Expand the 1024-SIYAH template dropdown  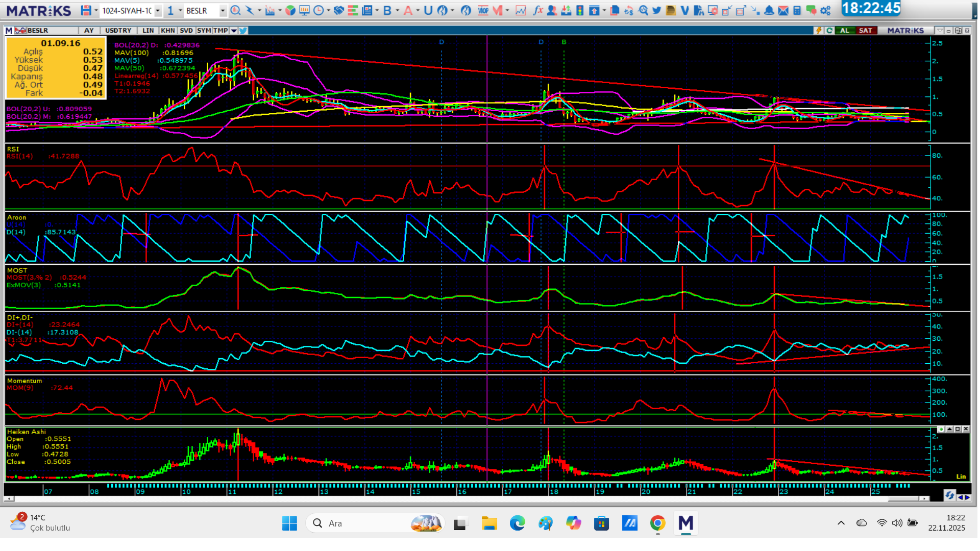(158, 10)
